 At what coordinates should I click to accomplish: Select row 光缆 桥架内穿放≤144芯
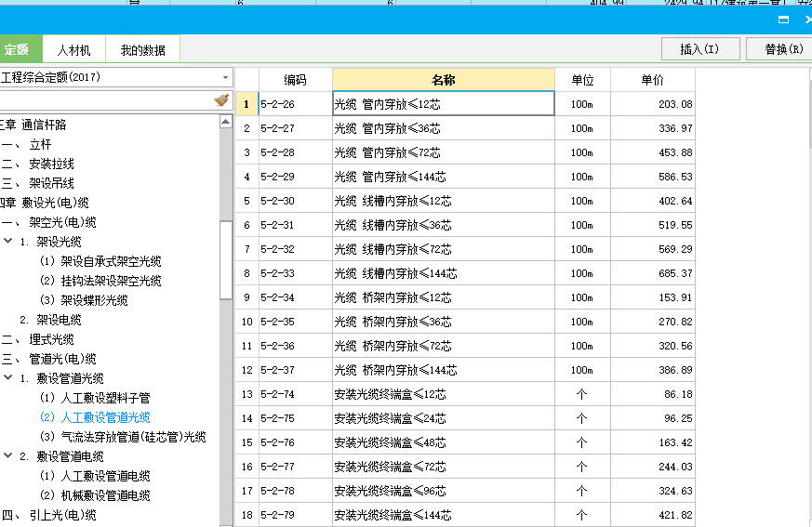pyautogui.click(x=444, y=370)
